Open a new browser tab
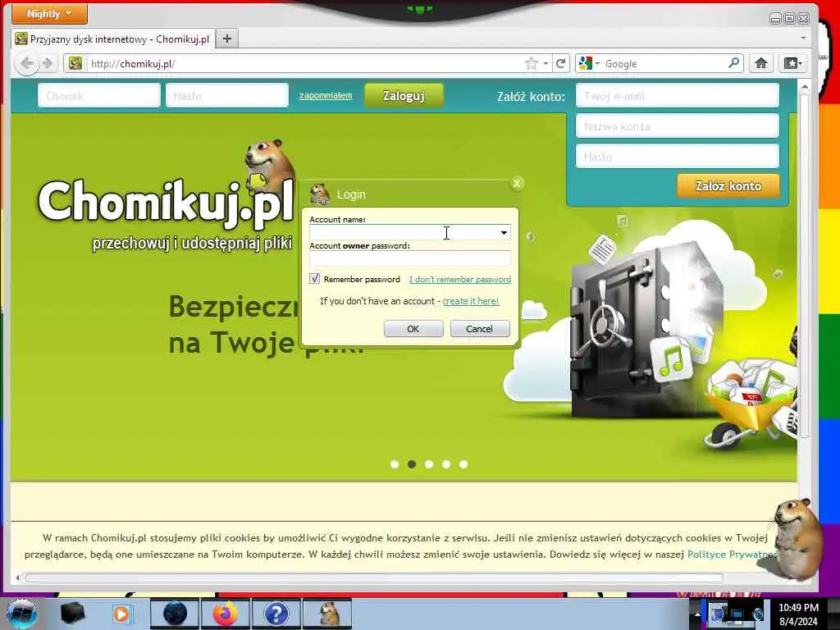840x630 pixels. [227, 39]
